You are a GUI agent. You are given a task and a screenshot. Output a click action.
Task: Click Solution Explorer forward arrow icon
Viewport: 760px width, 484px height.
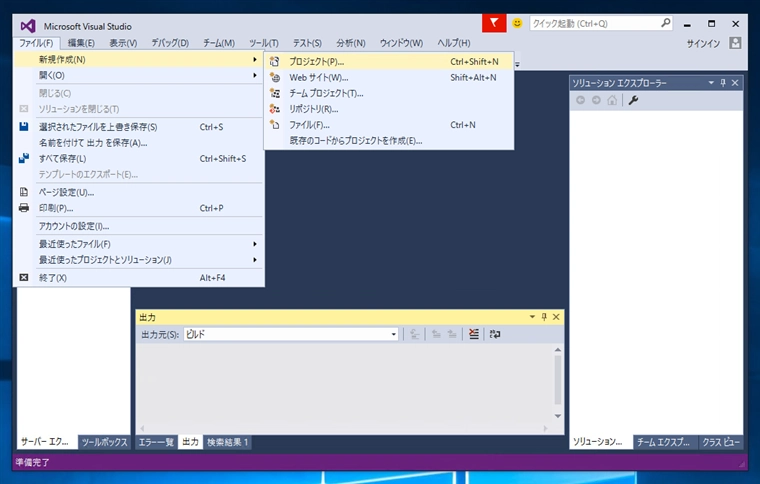pos(596,100)
